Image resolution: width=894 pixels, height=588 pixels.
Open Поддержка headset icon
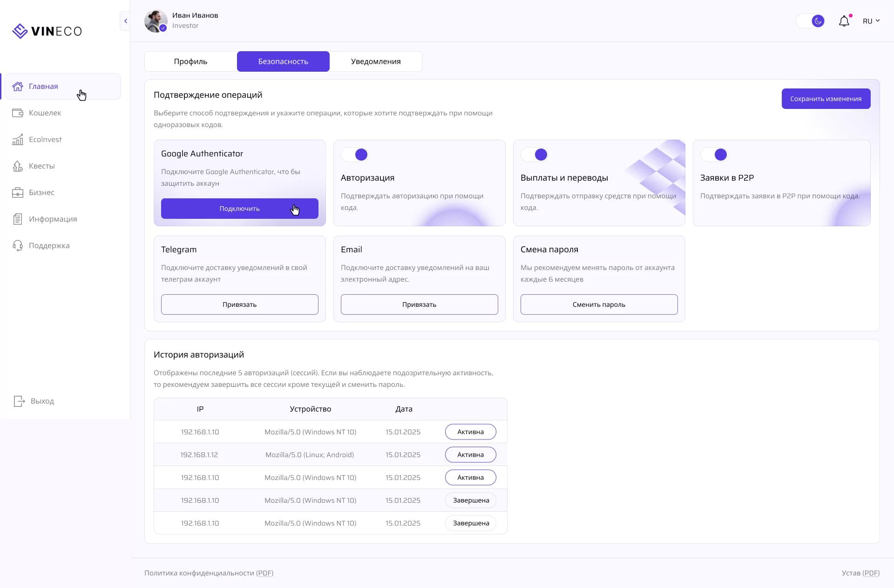[x=18, y=245]
